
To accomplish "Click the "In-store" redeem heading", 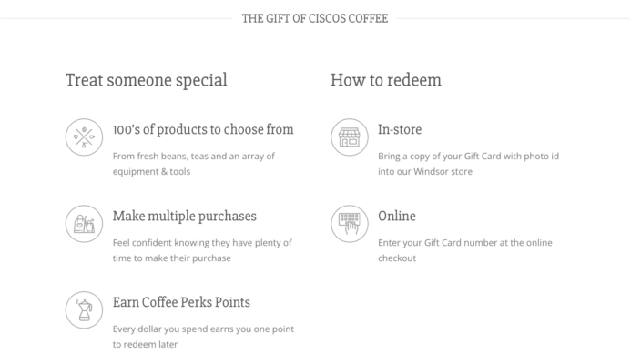I will (x=400, y=130).
